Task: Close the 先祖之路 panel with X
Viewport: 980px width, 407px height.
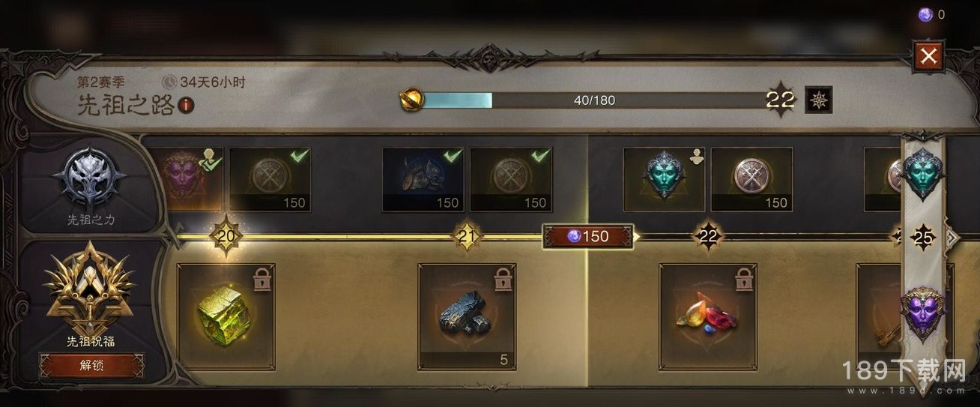Action: (x=928, y=56)
